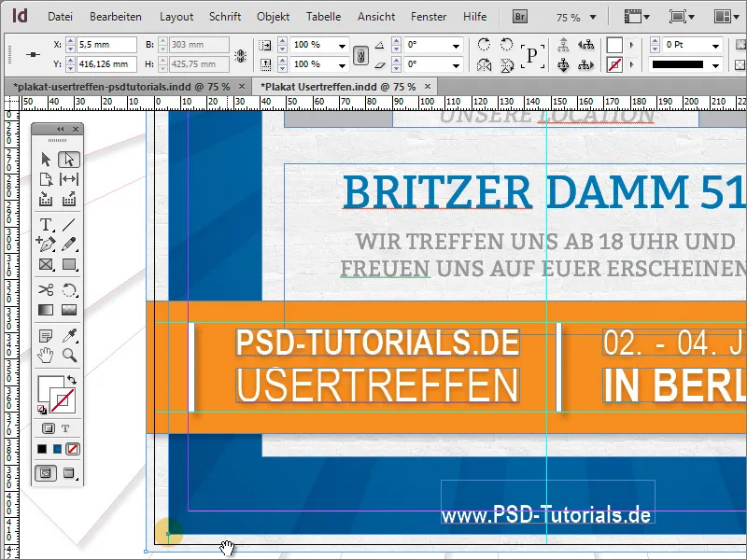Rotate 90° clockwise in control bar

click(x=484, y=45)
